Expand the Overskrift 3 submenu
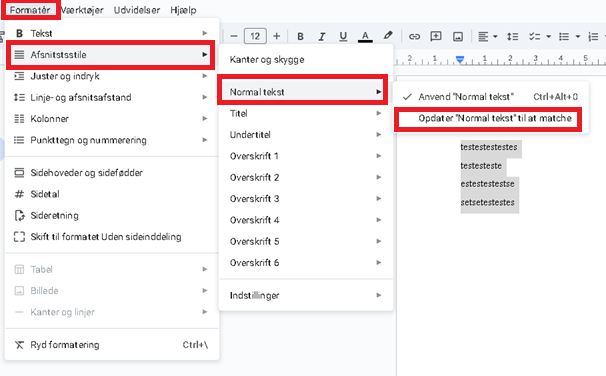This screenshot has height=376, width=606. tap(306, 199)
